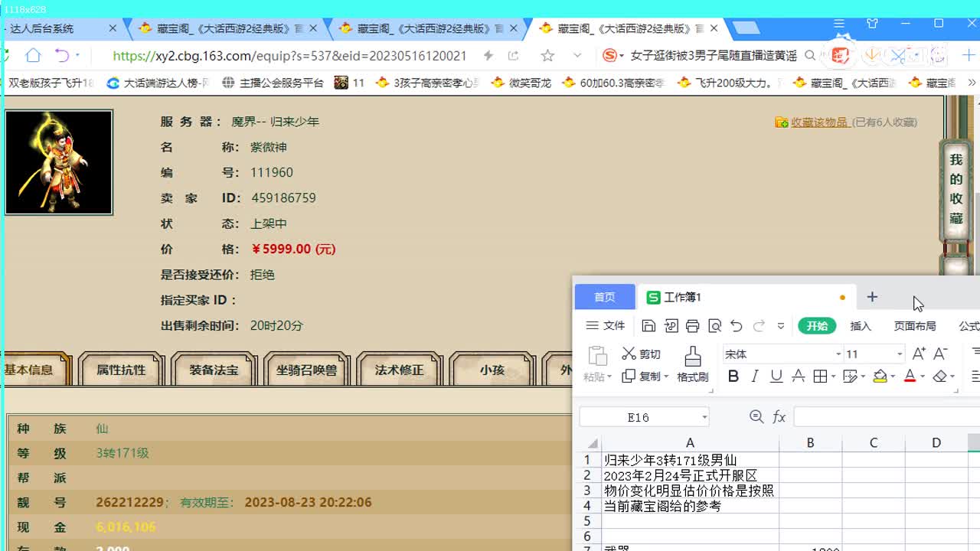The image size is (980, 551).
Task: Toggle Bold formatting
Action: (733, 377)
